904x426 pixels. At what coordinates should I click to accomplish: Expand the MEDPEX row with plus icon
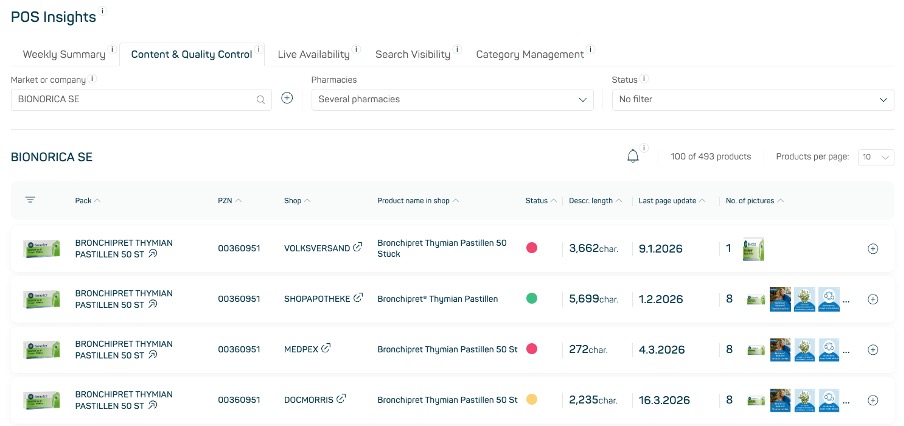(x=873, y=349)
